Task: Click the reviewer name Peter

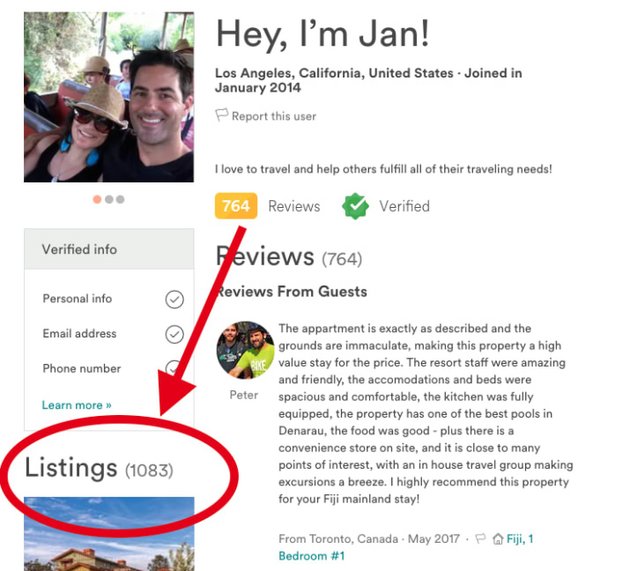Action: coord(243,394)
